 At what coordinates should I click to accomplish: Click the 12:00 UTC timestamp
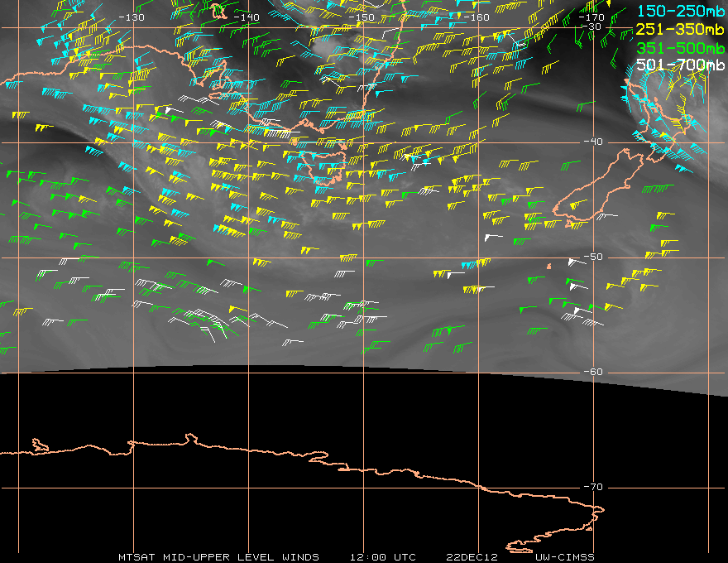pos(382,557)
